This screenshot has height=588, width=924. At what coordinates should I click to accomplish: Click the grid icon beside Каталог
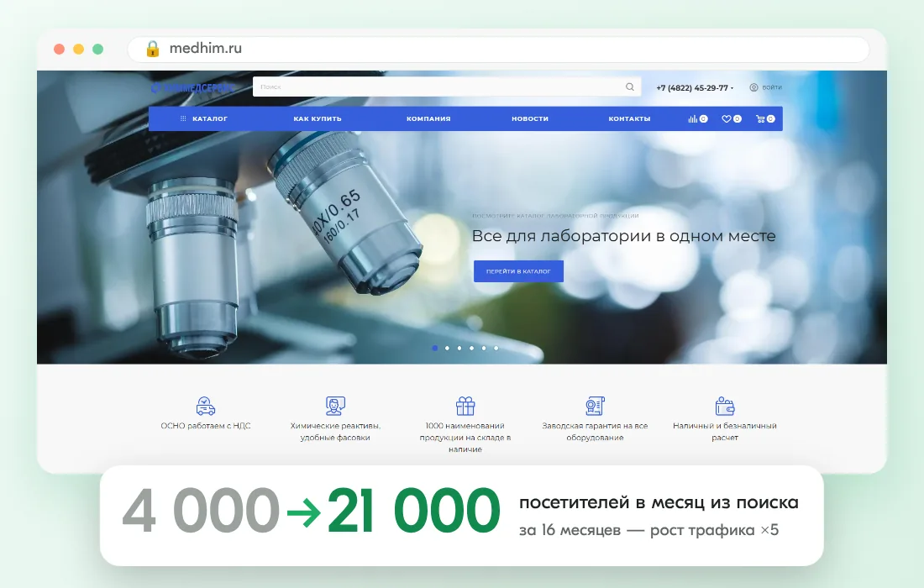coord(183,118)
